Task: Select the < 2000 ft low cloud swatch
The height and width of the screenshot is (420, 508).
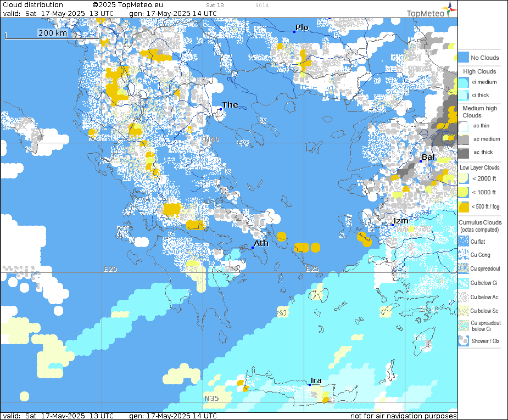Action: pos(464,179)
